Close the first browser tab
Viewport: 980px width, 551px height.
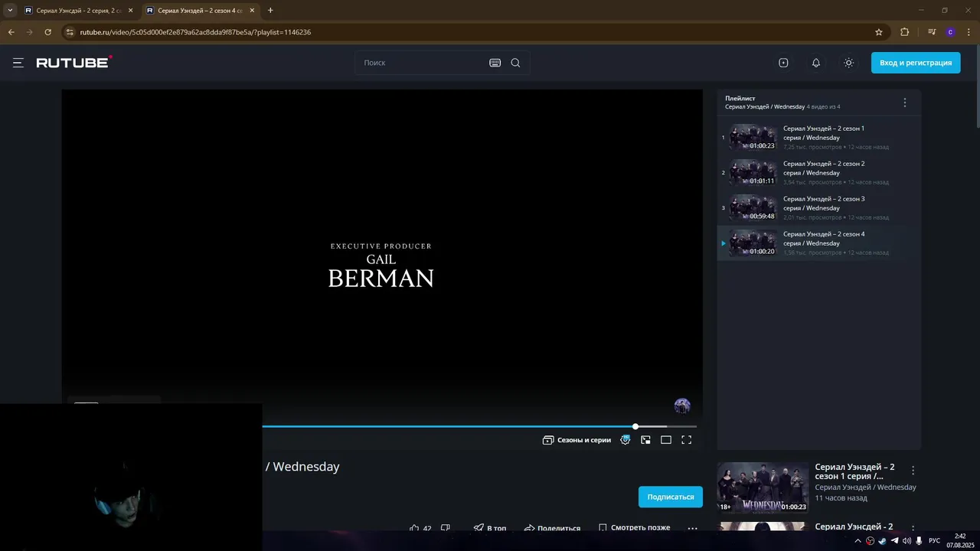tap(130, 11)
